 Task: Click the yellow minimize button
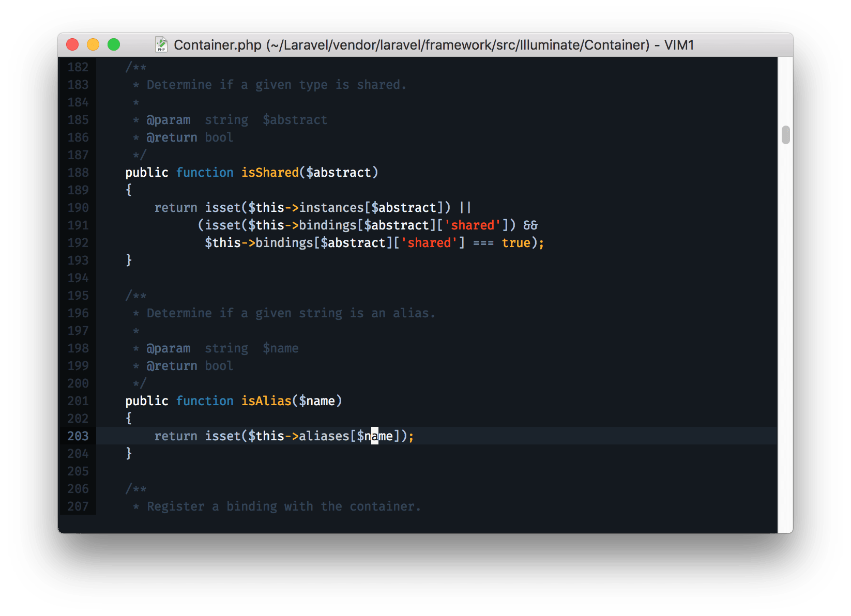[93, 45]
